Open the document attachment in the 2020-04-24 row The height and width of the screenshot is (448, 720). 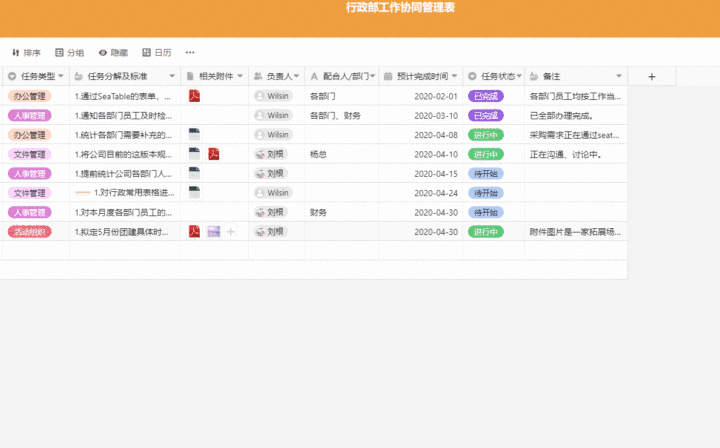194,192
